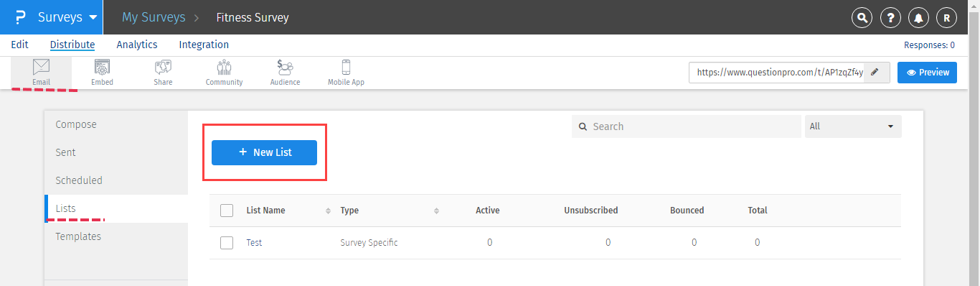Toggle the select-all checkbox in header
Image resolution: width=980 pixels, height=286 pixels.
[227, 211]
